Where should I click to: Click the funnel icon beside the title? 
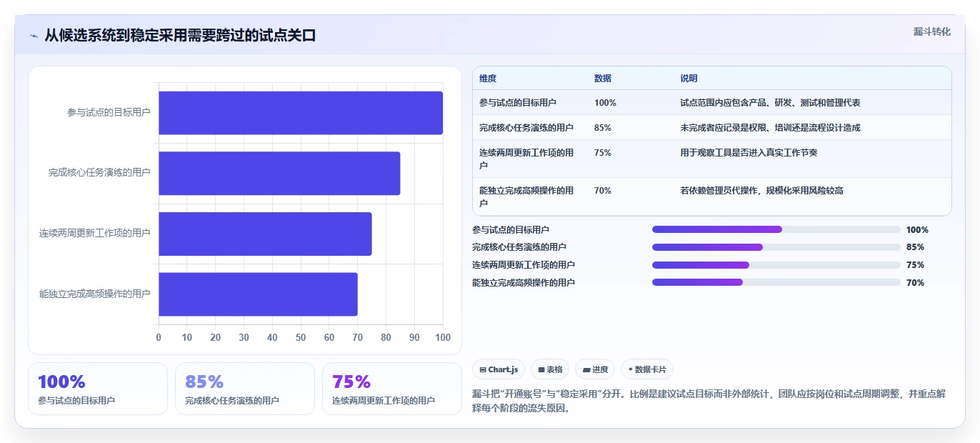34,36
